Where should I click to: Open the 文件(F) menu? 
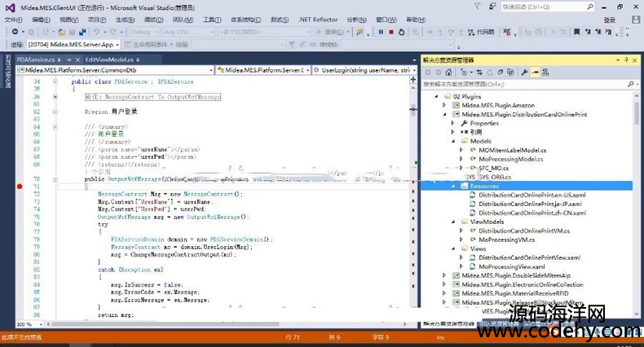click(13, 20)
